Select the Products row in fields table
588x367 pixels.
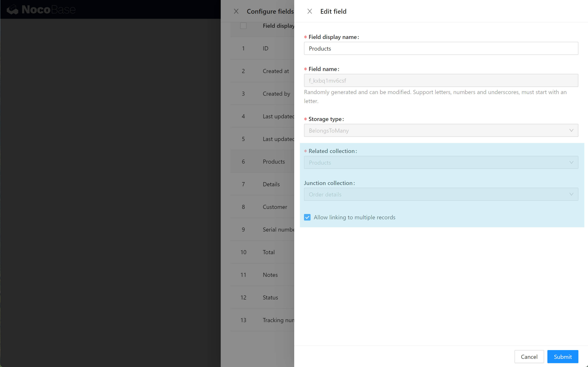(x=273, y=162)
